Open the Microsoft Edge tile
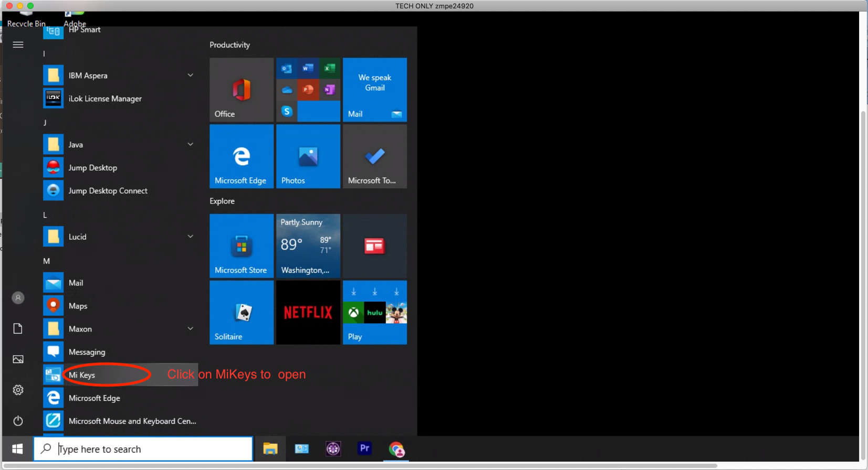Viewport: 868px width, 470px height. (242, 156)
